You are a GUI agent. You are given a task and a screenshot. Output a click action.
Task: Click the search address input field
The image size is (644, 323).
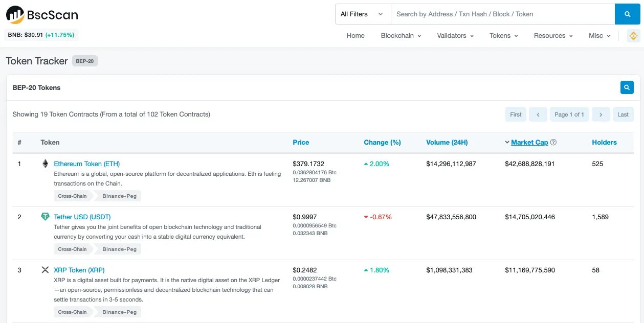(x=502, y=14)
